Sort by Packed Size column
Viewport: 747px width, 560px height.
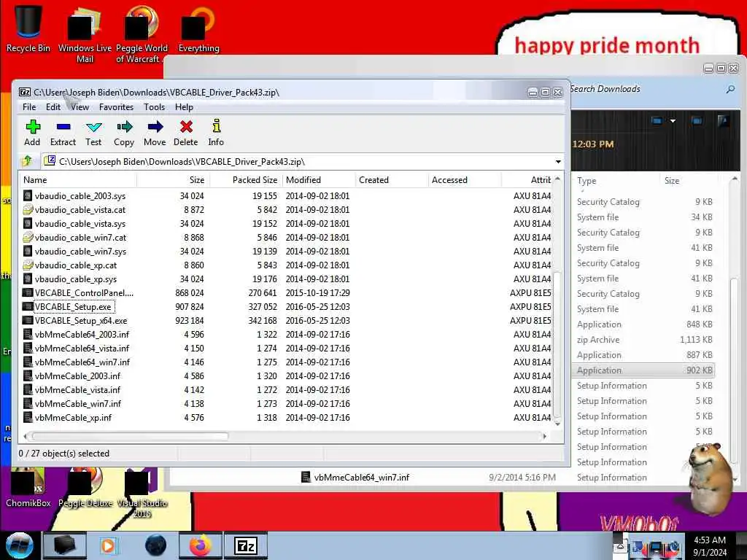pos(247,180)
